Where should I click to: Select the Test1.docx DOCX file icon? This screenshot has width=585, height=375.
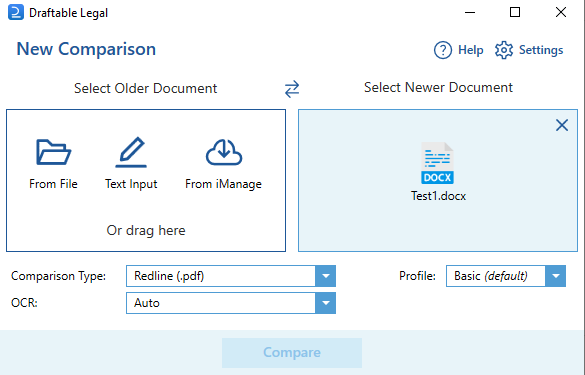438,163
